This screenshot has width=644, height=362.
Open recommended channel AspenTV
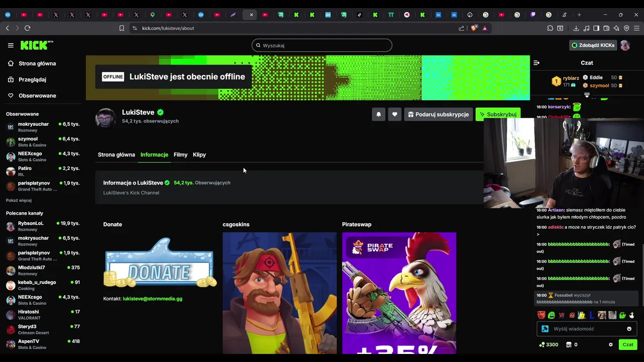point(43,344)
